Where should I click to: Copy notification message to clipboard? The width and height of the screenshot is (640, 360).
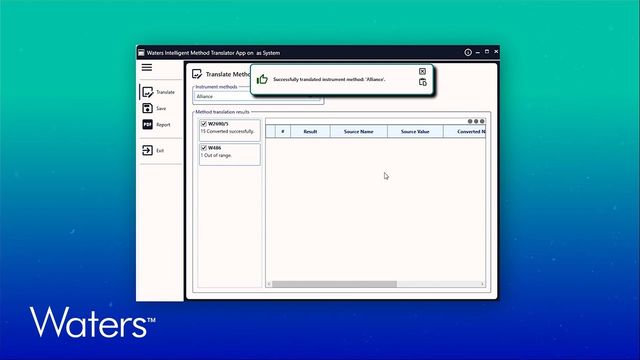click(423, 82)
